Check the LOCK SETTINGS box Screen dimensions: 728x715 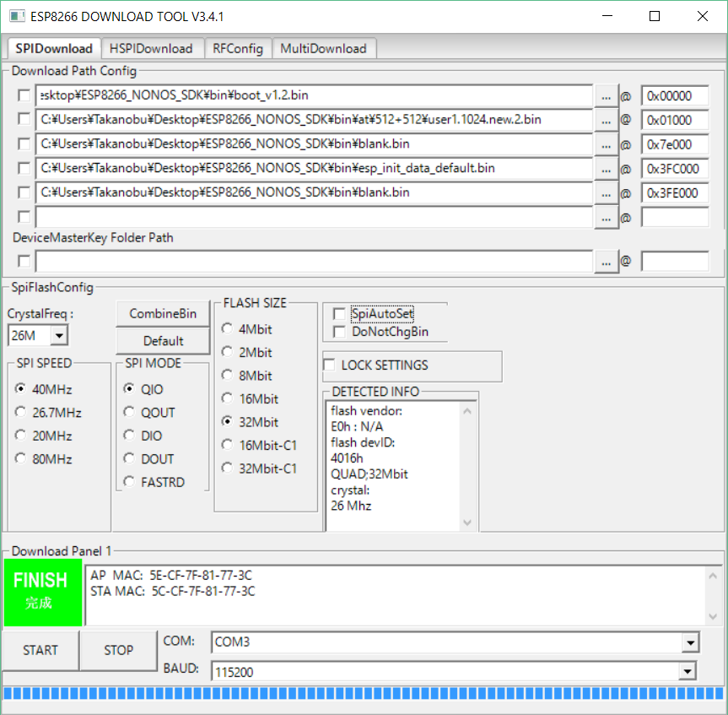329,365
